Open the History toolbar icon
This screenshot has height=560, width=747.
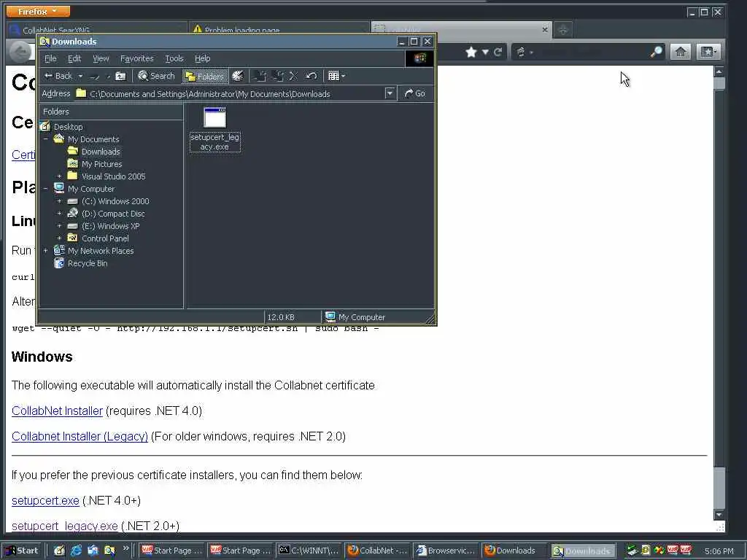pos(238,76)
